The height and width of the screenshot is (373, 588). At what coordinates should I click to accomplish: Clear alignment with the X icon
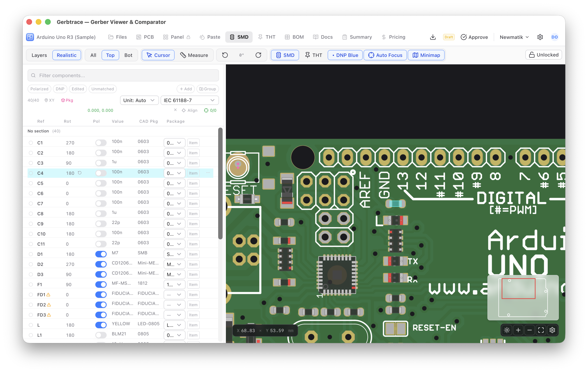click(x=175, y=110)
